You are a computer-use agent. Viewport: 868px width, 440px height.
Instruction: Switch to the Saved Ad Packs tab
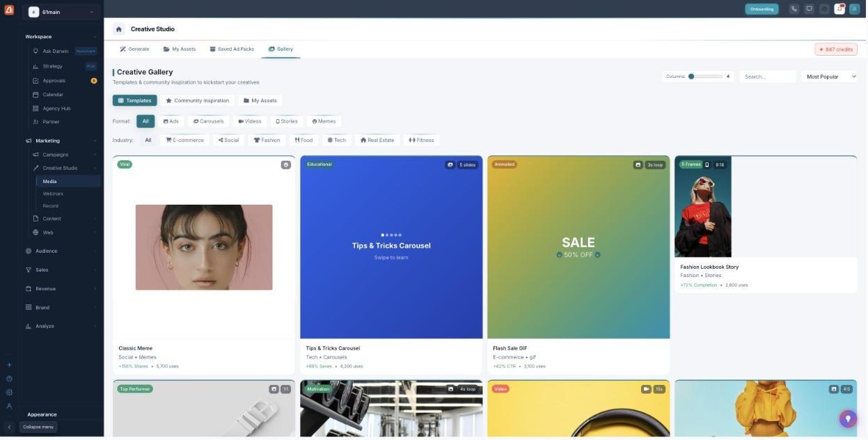[232, 49]
